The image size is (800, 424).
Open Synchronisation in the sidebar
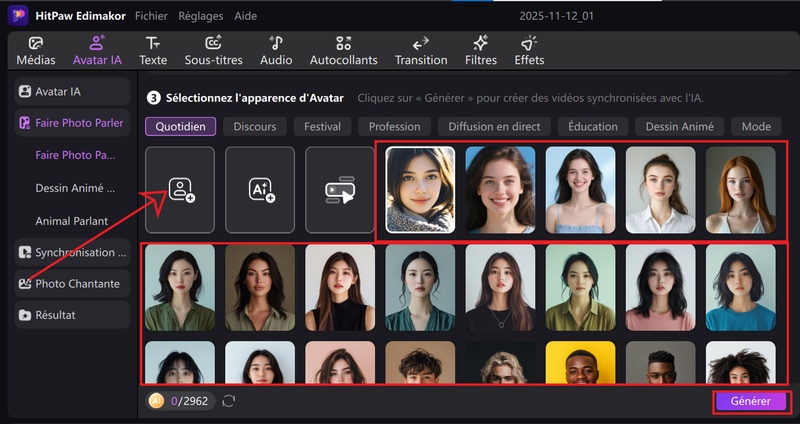pos(72,252)
